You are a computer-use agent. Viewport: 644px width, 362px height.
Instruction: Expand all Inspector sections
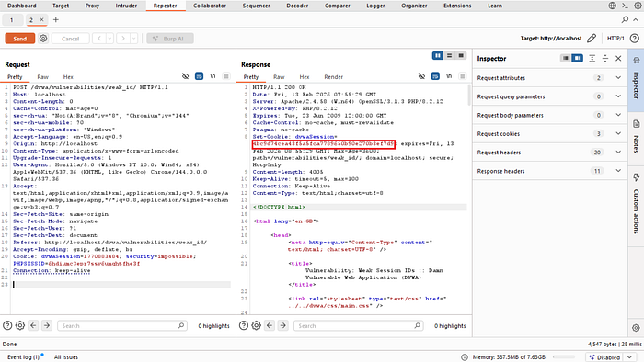click(592, 59)
